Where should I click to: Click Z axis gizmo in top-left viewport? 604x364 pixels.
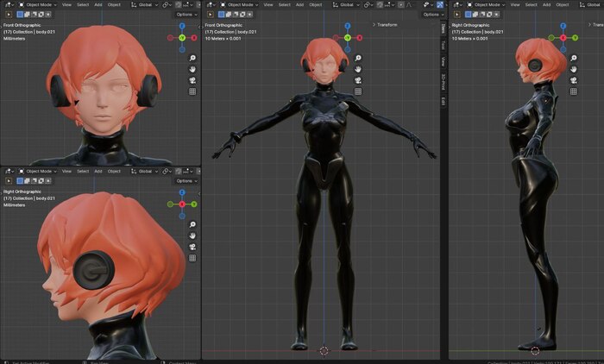[182, 26]
